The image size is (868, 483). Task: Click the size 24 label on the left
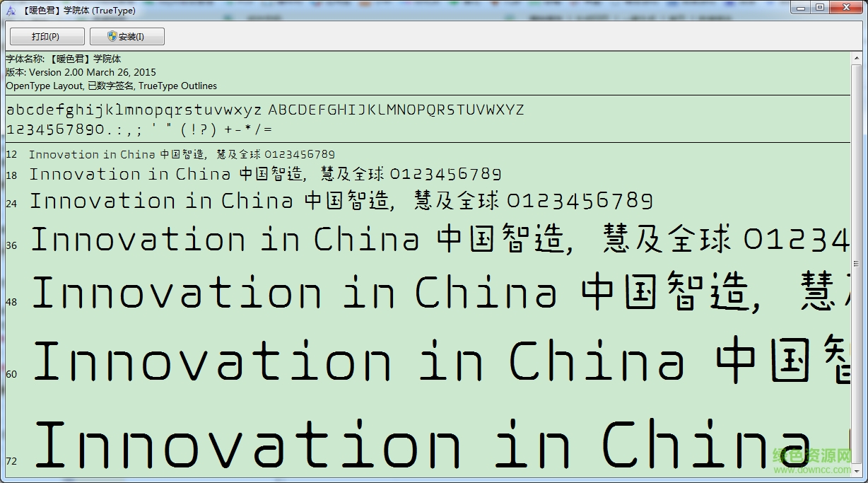pyautogui.click(x=10, y=204)
